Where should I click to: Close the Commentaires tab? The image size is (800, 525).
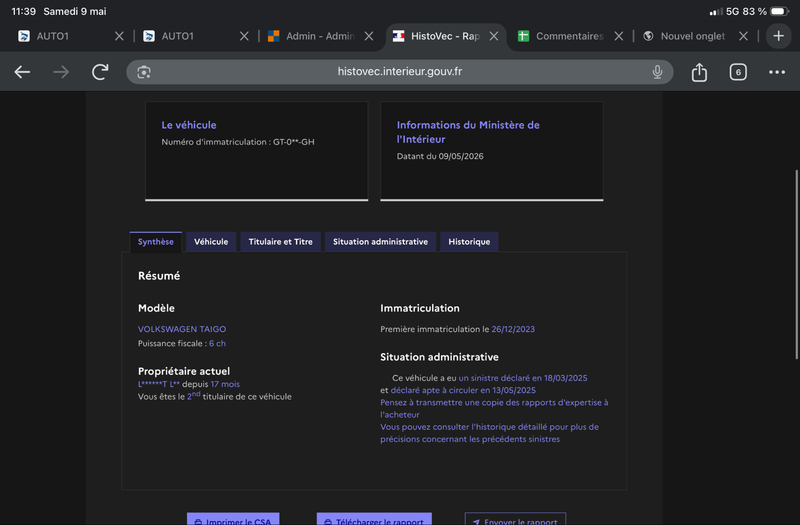(618, 36)
